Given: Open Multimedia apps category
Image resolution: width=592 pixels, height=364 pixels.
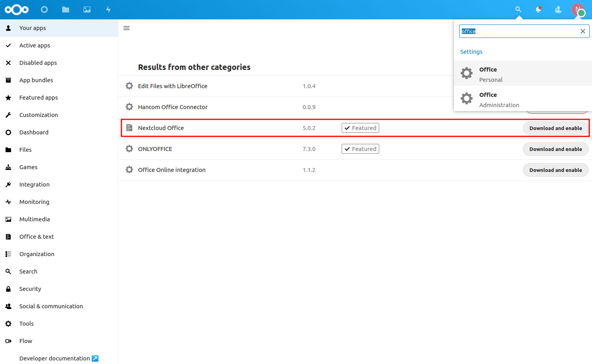Looking at the screenshot, I should click(59, 219).
